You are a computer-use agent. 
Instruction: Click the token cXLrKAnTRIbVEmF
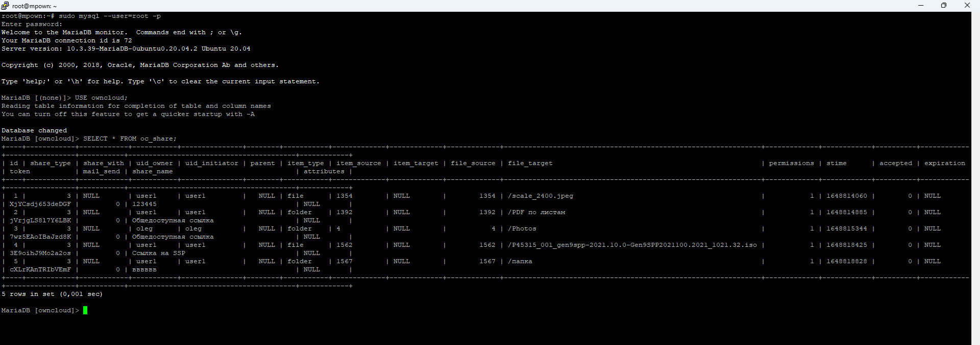tap(40, 269)
